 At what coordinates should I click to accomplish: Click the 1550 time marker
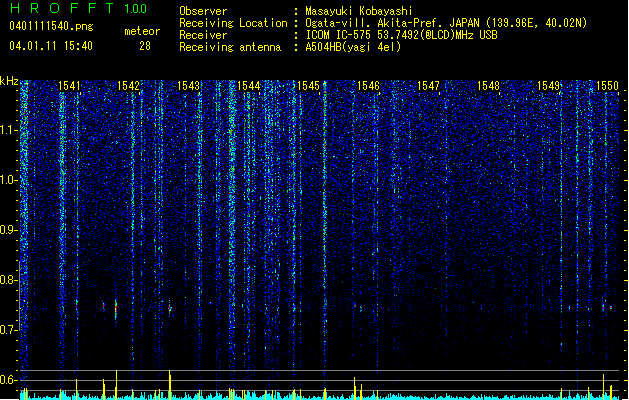click(607, 86)
